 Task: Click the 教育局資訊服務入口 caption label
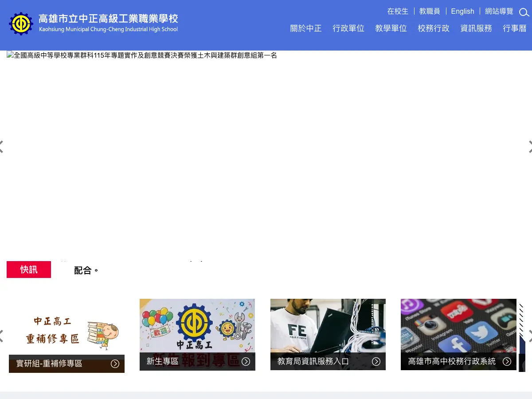coord(313,361)
